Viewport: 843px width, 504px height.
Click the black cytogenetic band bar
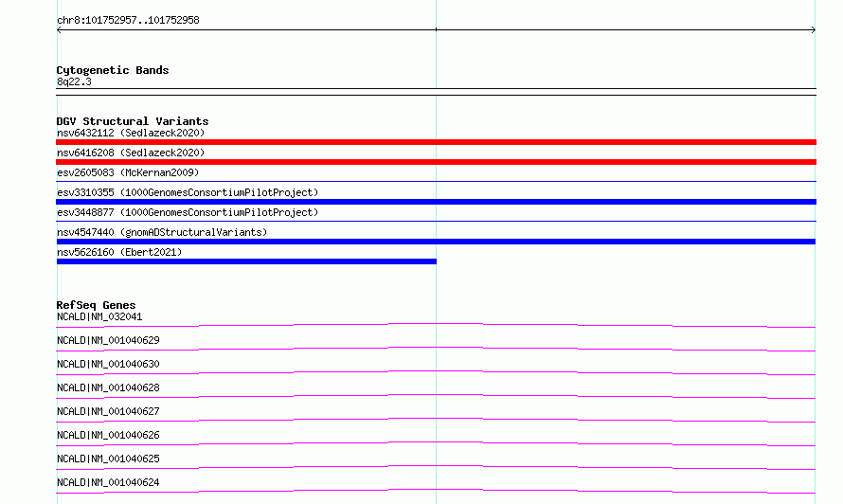click(436, 92)
